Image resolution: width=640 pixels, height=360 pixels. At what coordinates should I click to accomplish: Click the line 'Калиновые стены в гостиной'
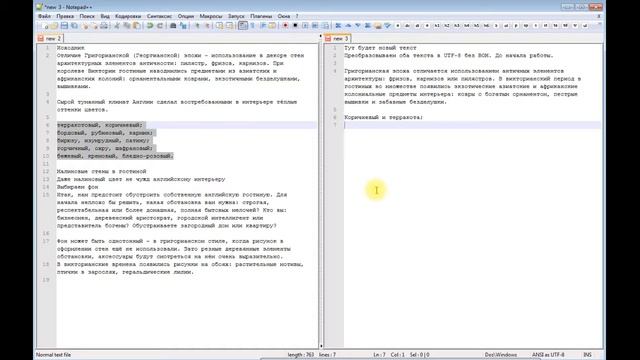pos(101,171)
